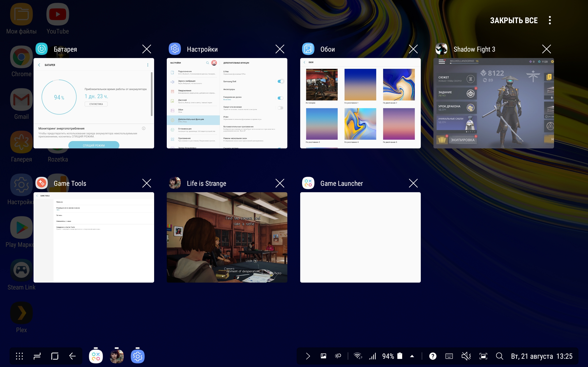Click the muted sound icon
Screen dimensions: 588x367
(x=466, y=356)
